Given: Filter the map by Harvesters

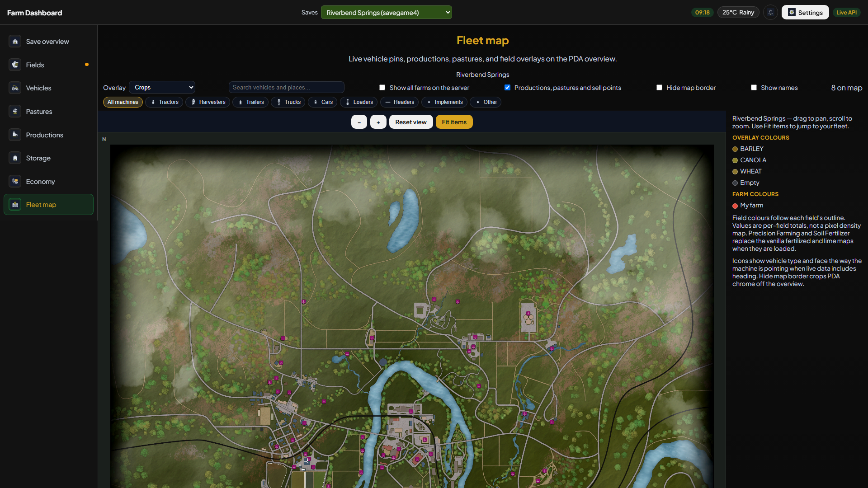Looking at the screenshot, I should tap(208, 102).
